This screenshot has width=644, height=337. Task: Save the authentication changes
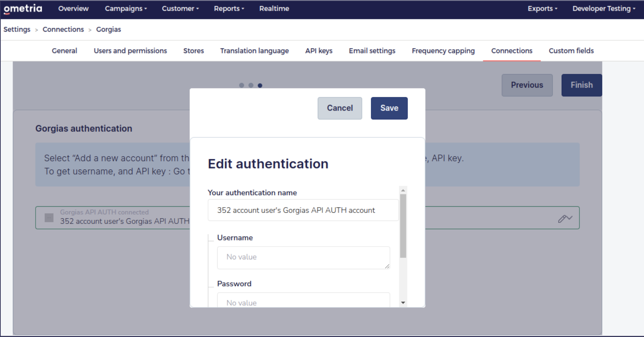(x=389, y=108)
